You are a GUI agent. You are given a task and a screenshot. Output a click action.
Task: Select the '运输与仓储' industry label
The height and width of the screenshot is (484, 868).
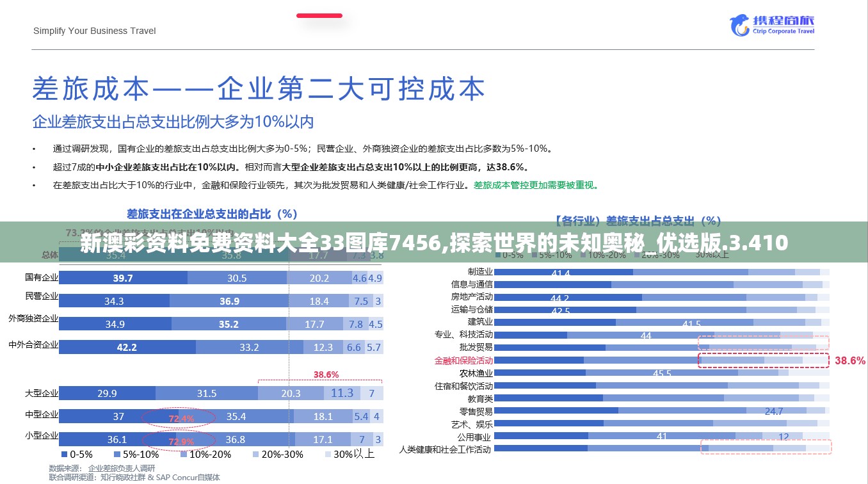tap(472, 309)
